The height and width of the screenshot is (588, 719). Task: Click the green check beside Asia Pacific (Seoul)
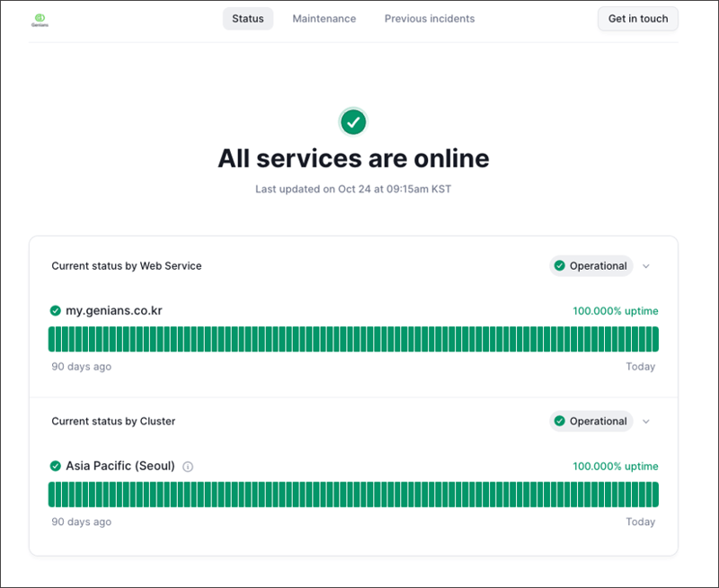[x=56, y=466]
